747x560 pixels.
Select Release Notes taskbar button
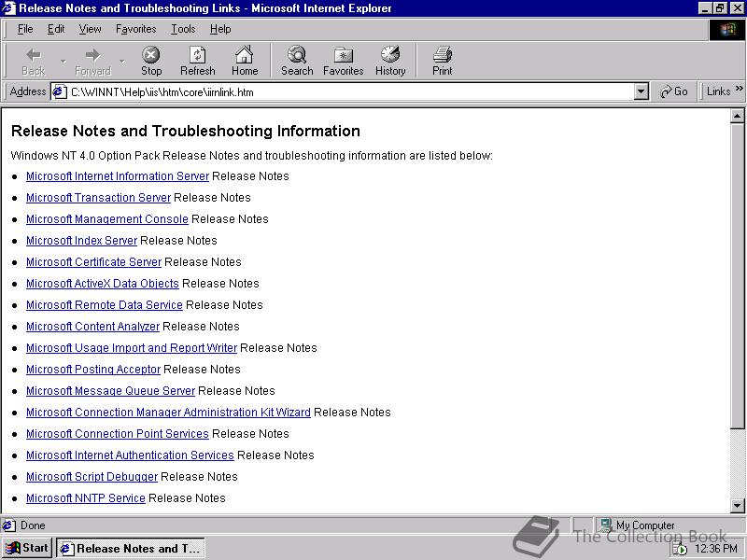131,548
